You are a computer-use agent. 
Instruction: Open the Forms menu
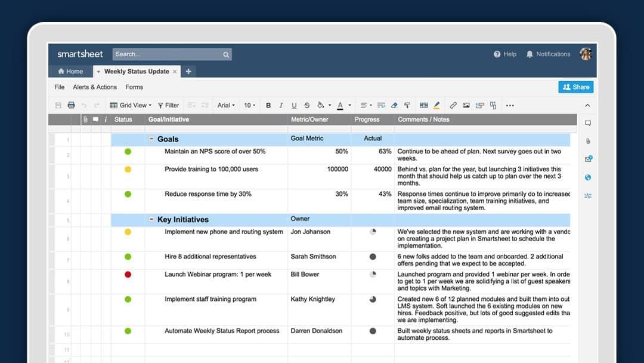(x=134, y=87)
